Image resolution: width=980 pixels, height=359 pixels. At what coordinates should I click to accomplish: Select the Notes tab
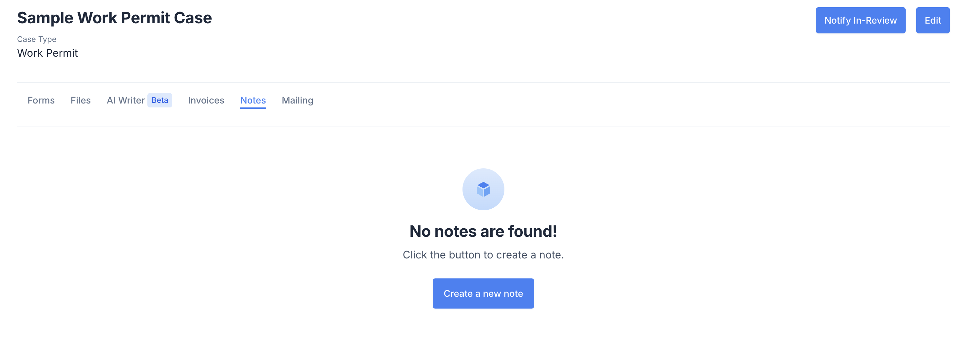[253, 100]
